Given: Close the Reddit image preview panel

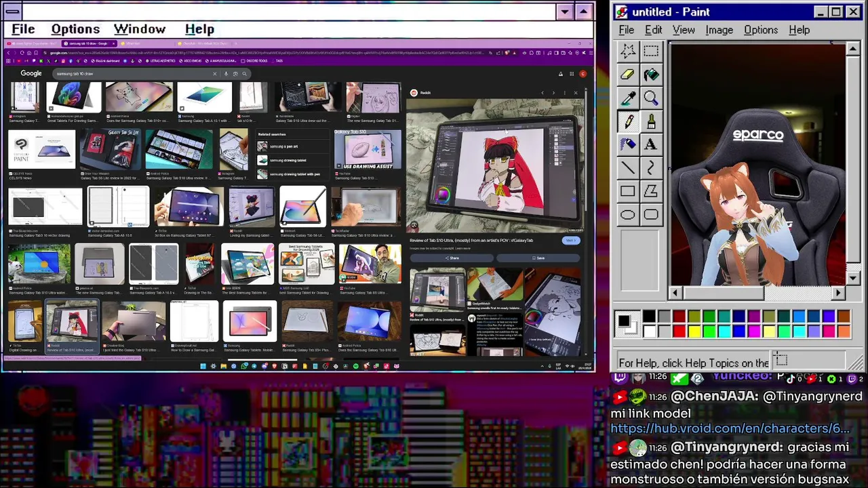Looking at the screenshot, I should 576,93.
